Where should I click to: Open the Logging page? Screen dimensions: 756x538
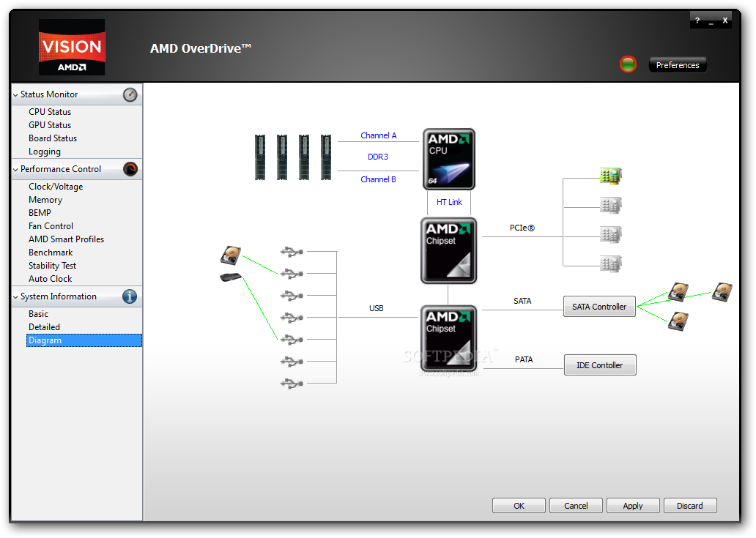[45, 152]
